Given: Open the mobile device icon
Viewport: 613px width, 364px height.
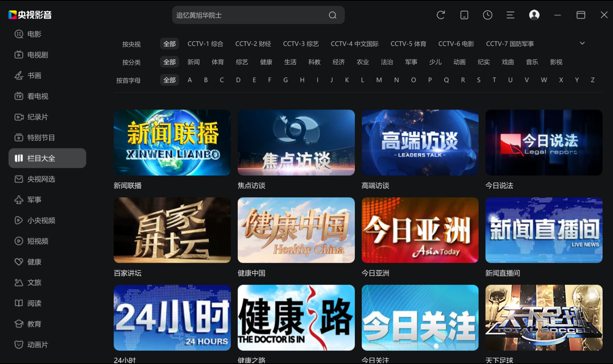Looking at the screenshot, I should pyautogui.click(x=464, y=15).
